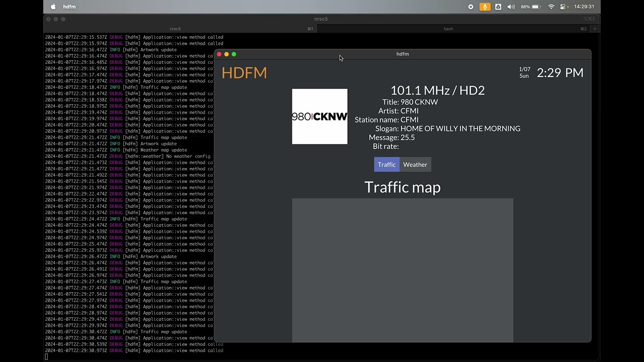The image size is (644, 362).
Task: Switch to the bash terminal tab
Action: 448,29
